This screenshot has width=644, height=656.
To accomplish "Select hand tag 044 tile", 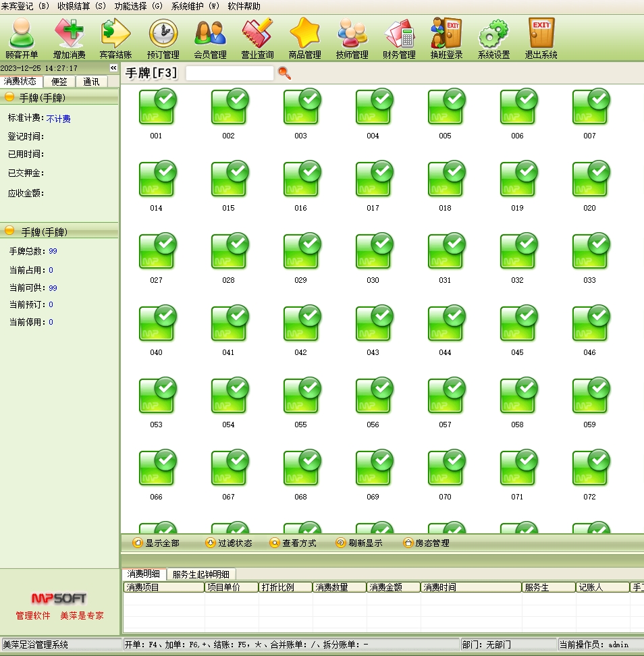I will click(445, 327).
